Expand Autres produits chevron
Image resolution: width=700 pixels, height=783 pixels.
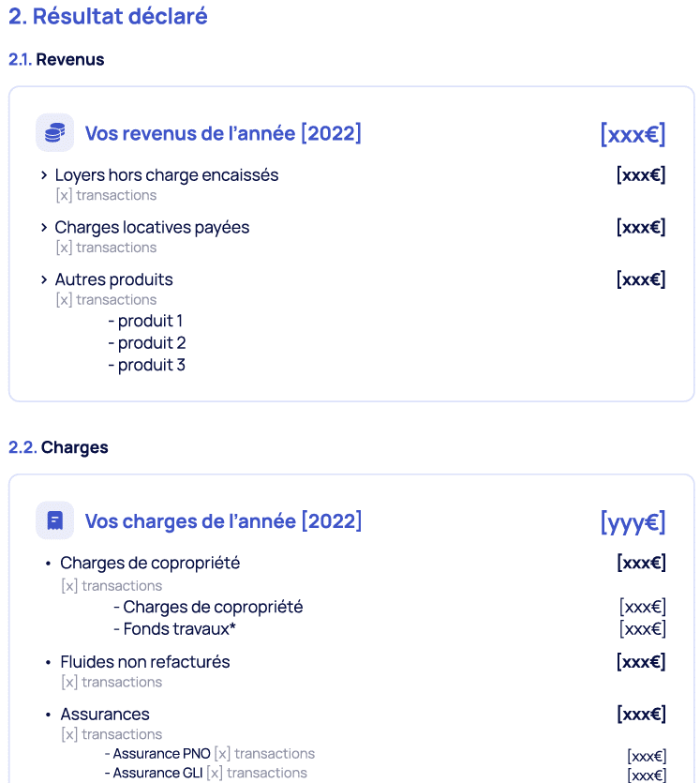[44, 279]
